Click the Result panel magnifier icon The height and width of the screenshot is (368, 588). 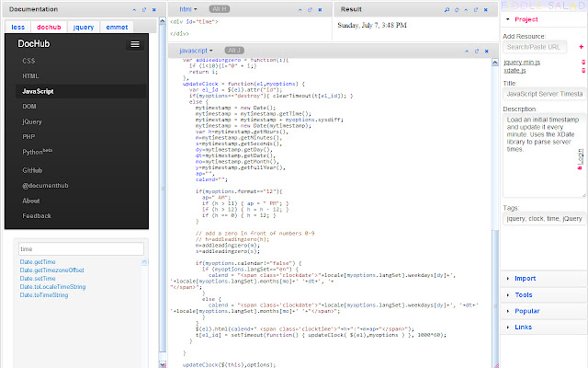447,10
